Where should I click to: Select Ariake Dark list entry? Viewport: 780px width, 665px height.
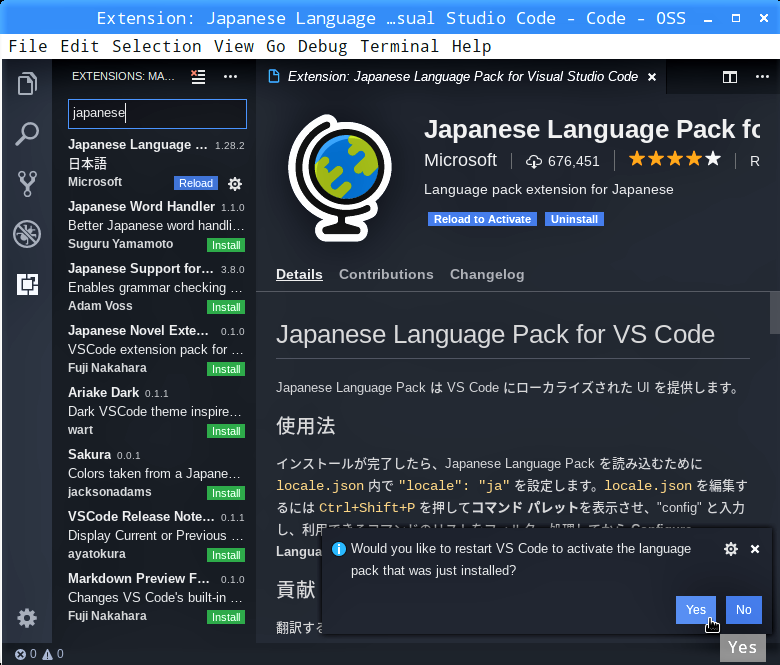(154, 411)
